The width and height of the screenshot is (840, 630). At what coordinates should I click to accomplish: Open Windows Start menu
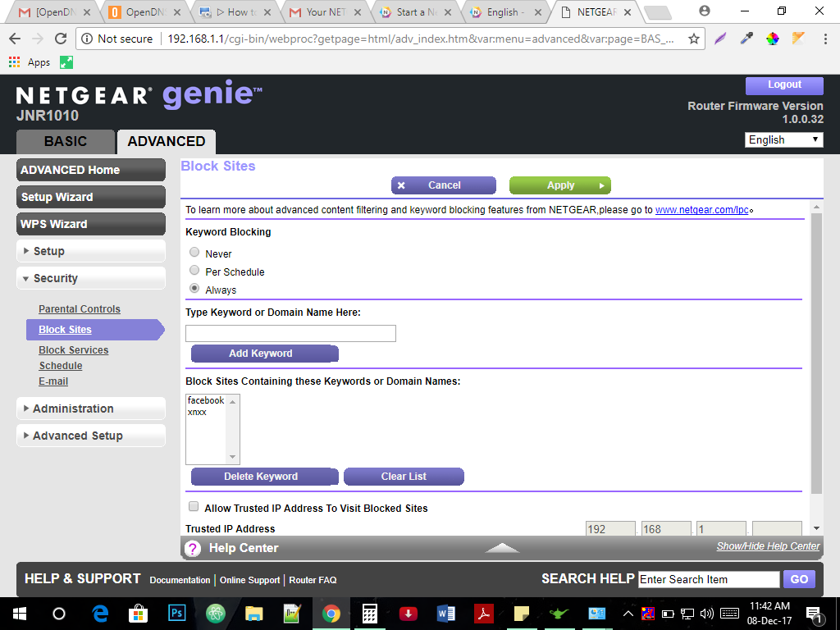tap(20, 614)
